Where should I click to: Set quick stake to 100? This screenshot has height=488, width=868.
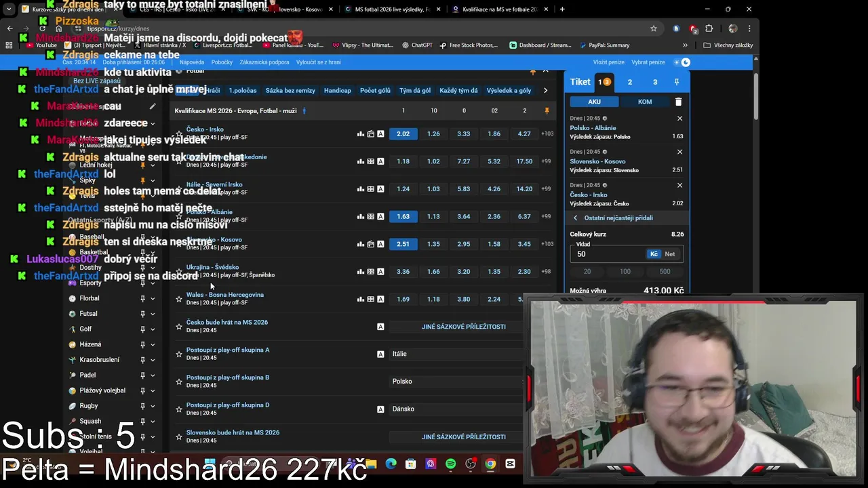pyautogui.click(x=625, y=272)
